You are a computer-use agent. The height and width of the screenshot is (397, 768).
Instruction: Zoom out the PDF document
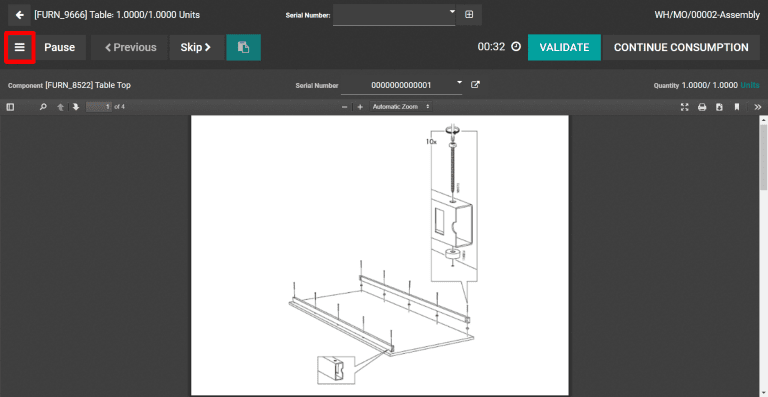coord(345,107)
